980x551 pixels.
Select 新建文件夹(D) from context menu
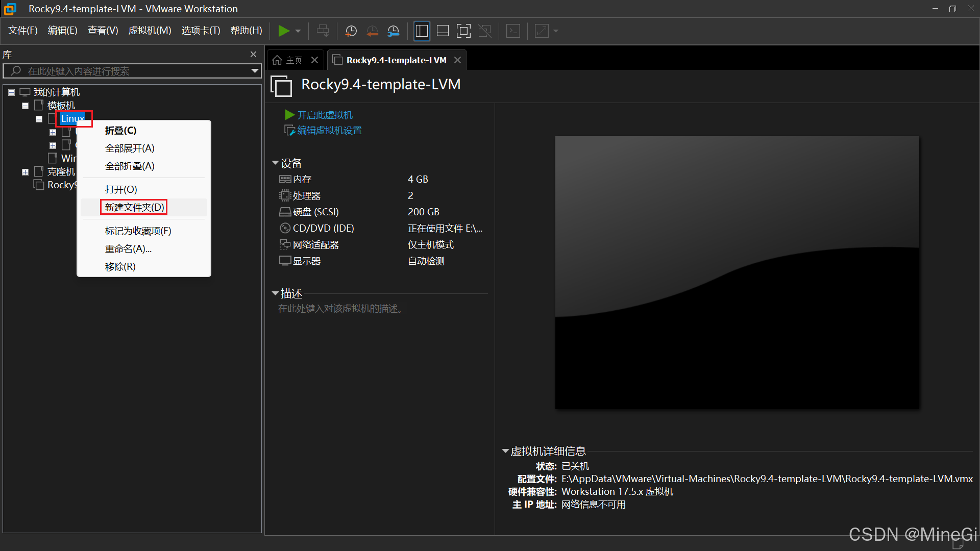pyautogui.click(x=134, y=207)
